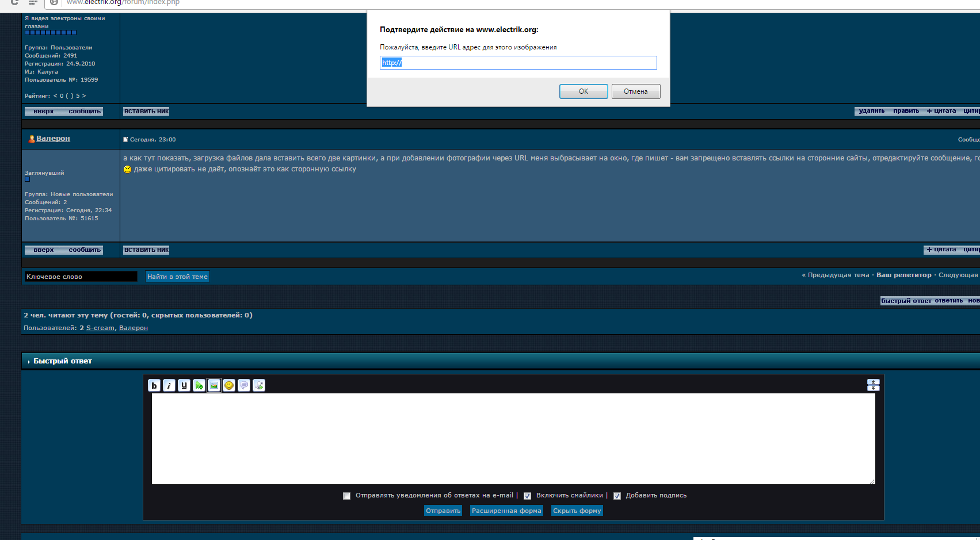Click OK in the URL prompt dialog

coord(584,91)
